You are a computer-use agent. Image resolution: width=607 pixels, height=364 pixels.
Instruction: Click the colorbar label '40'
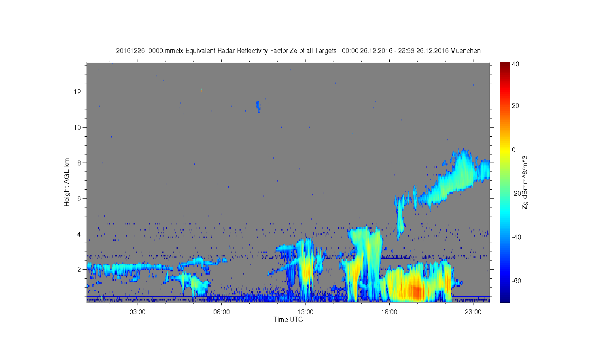516,64
